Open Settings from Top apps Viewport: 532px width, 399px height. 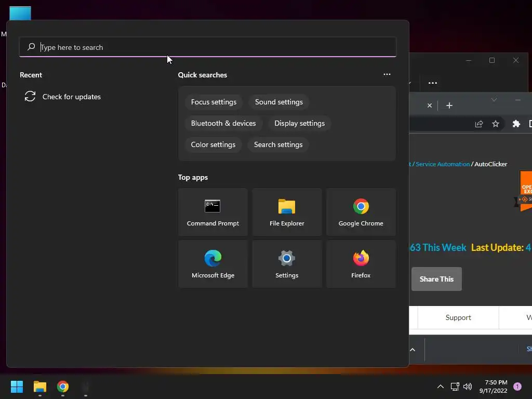[287, 264]
